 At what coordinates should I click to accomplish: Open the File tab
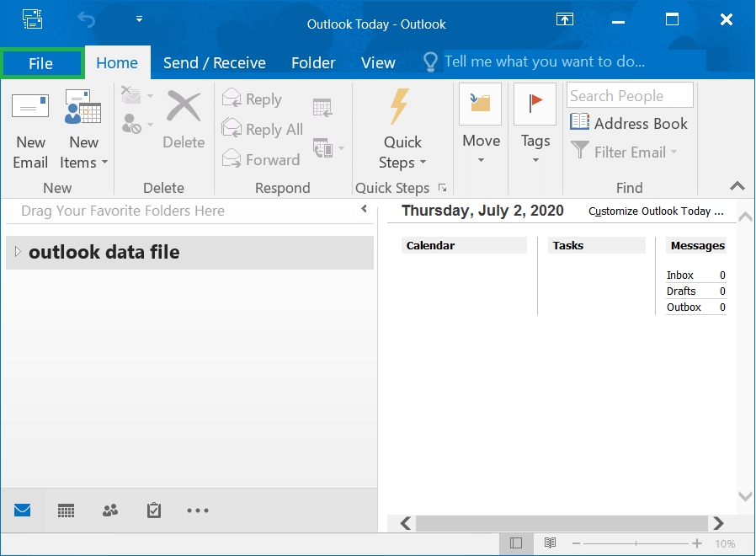pyautogui.click(x=42, y=63)
